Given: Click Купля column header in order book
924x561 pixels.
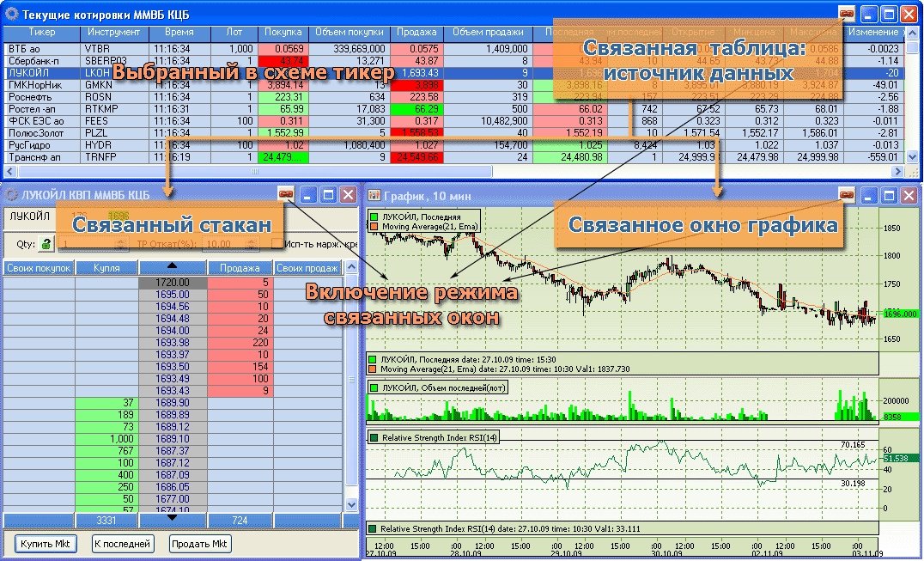Looking at the screenshot, I should pos(106,267).
